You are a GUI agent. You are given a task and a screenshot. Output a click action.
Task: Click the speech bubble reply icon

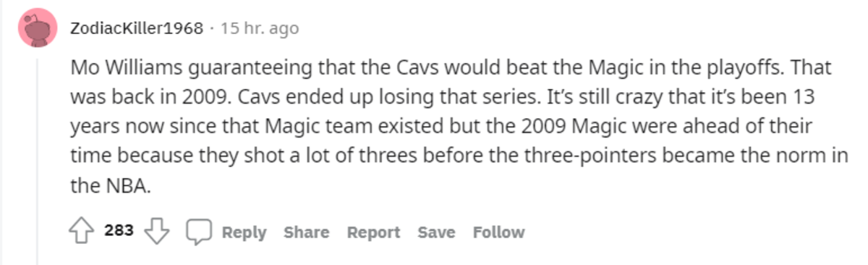point(198,232)
